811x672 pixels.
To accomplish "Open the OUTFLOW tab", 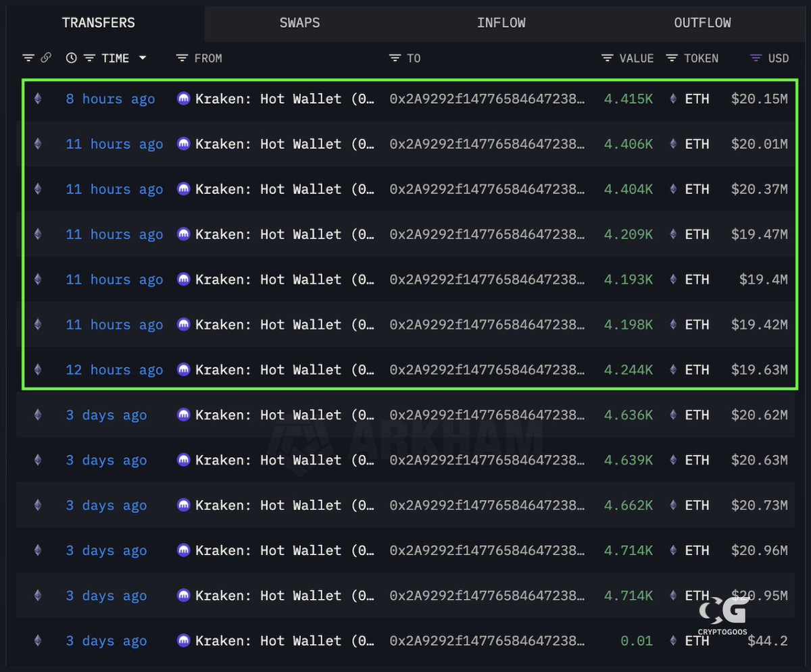I will [x=702, y=22].
